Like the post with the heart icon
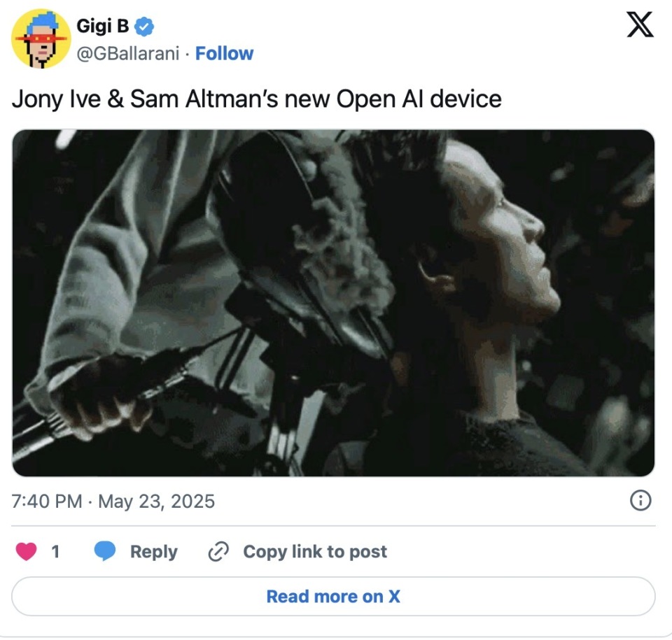This screenshot has width=672, height=640. click(x=27, y=552)
